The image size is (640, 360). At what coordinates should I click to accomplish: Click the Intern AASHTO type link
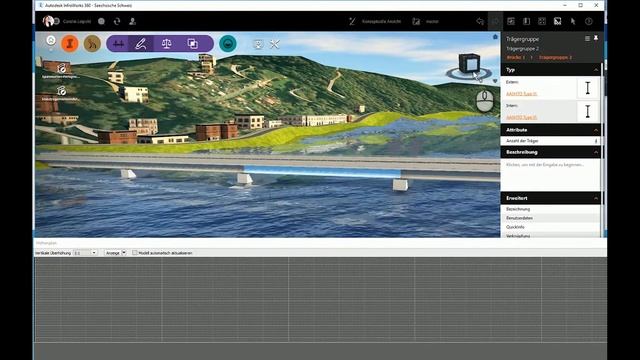click(521, 118)
